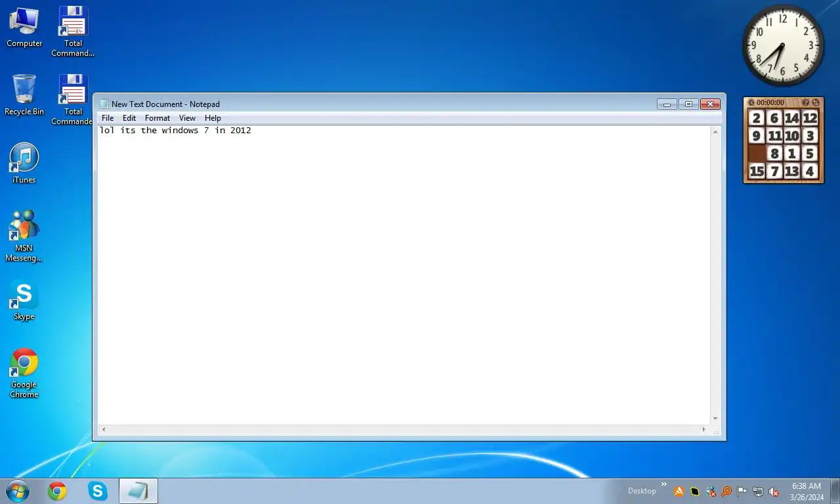The width and height of the screenshot is (840, 504).
Task: Click puzzle tile 8 next to empty slot
Action: [775, 154]
